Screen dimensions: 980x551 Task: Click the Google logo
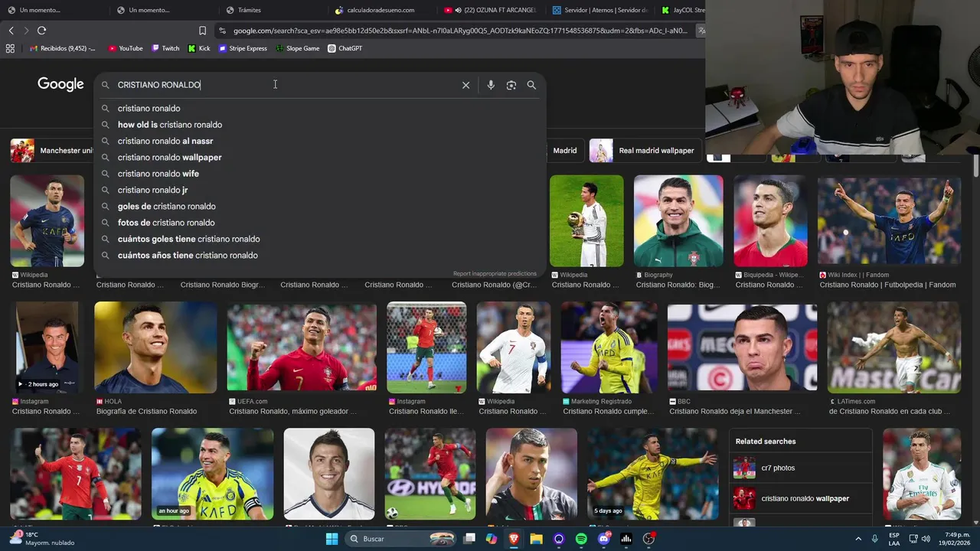pos(60,84)
